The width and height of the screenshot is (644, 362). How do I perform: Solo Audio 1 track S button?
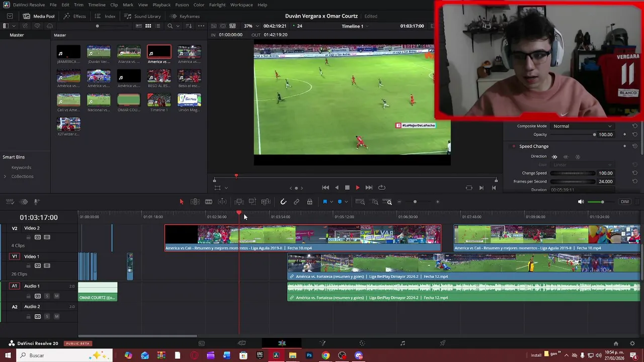[47, 296]
